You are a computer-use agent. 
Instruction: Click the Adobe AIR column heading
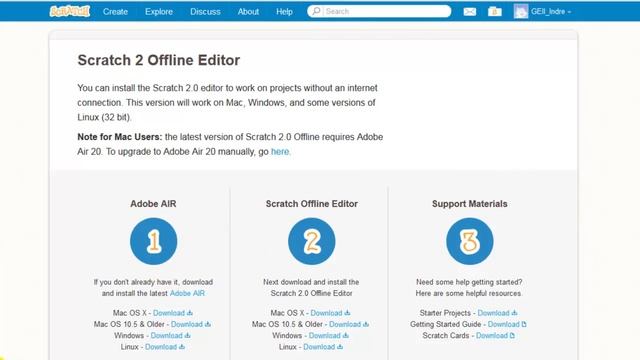coord(153,204)
